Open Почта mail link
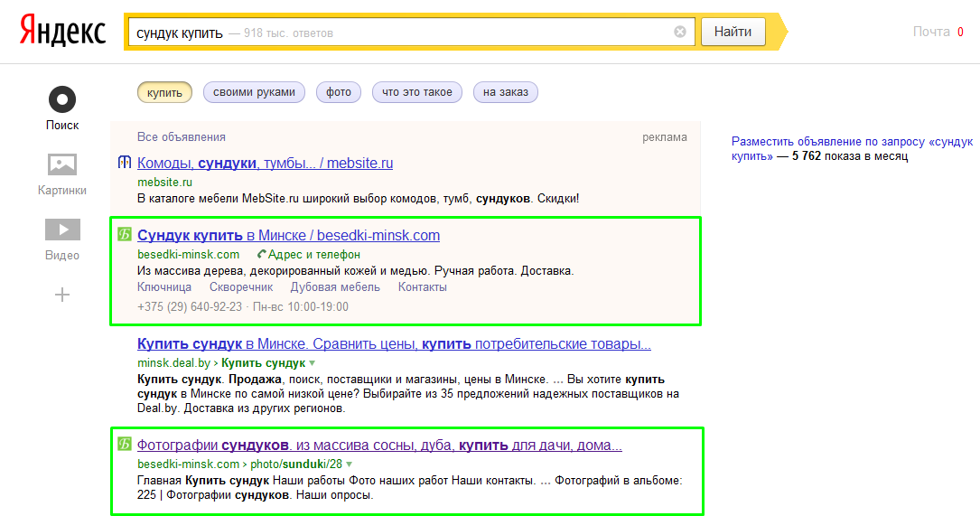 click(x=931, y=32)
